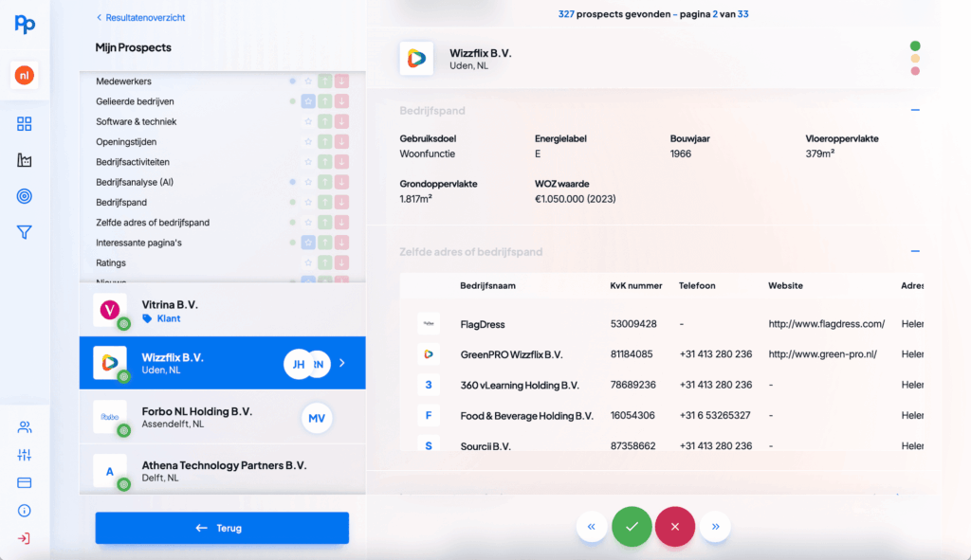Click the funnel filter icon in sidebar
Screen dimensions: 971x560
[x=25, y=232]
